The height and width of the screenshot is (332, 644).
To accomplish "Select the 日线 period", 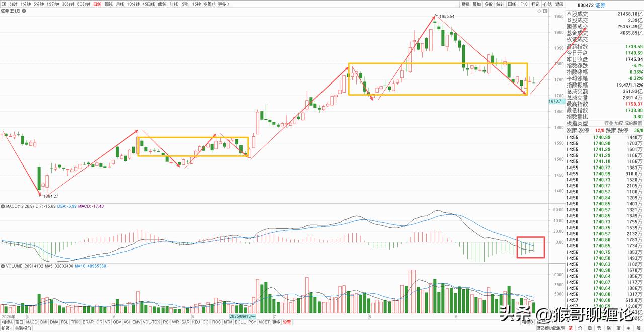I will click(97, 4).
